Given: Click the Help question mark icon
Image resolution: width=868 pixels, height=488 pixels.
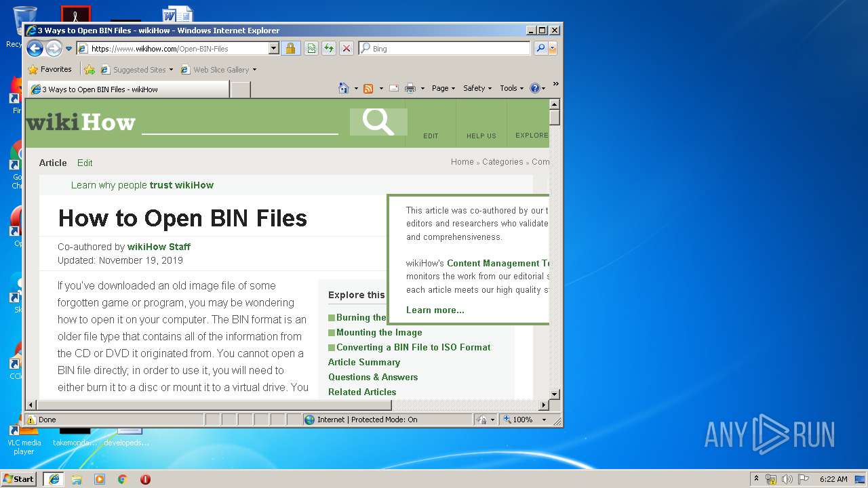Looking at the screenshot, I should 534,88.
